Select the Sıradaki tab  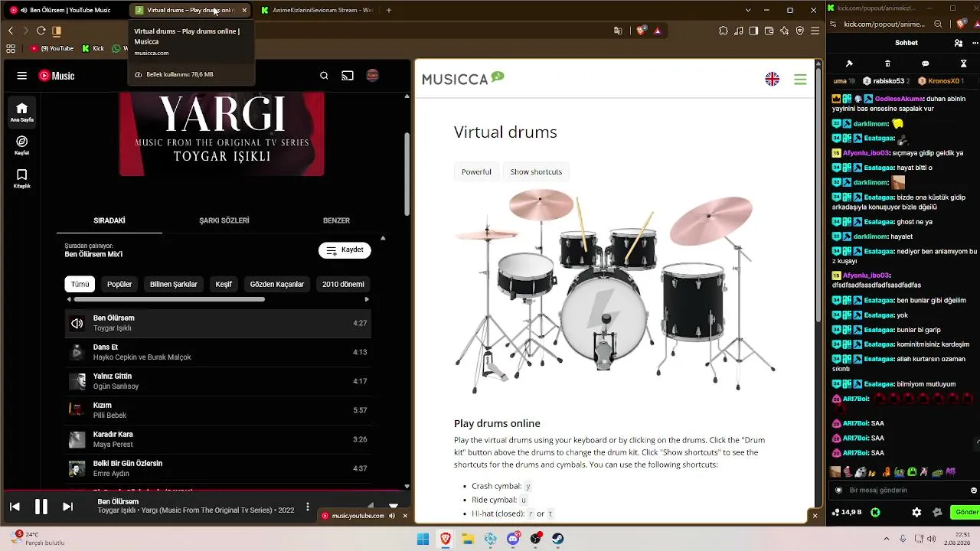point(109,220)
